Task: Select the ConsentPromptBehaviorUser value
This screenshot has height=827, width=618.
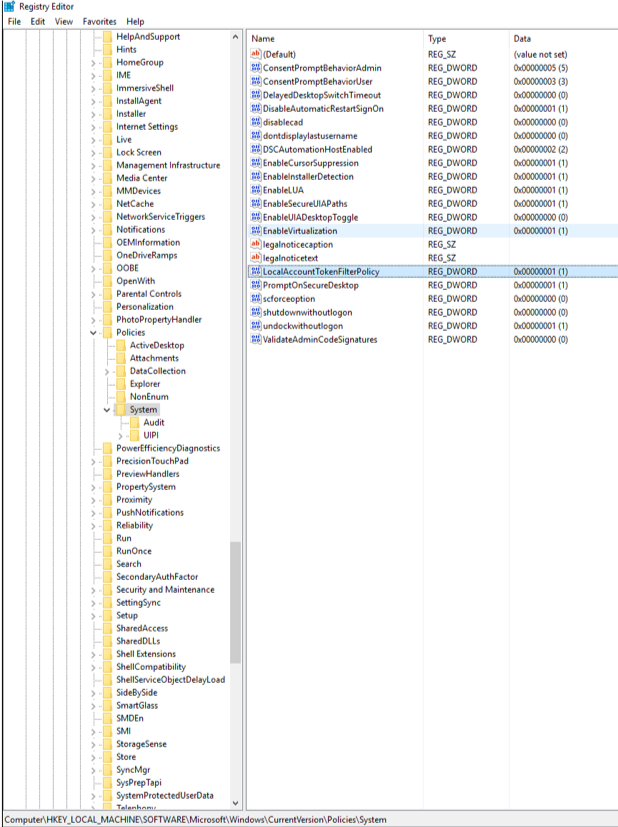Action: [x=317, y=81]
